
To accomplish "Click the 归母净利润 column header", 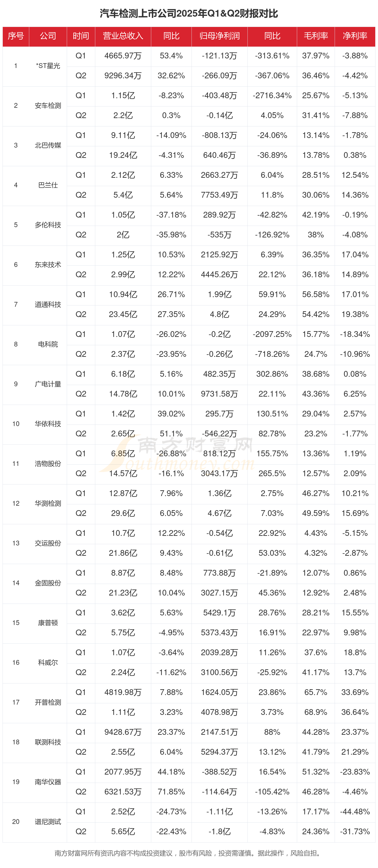I will point(219,36).
